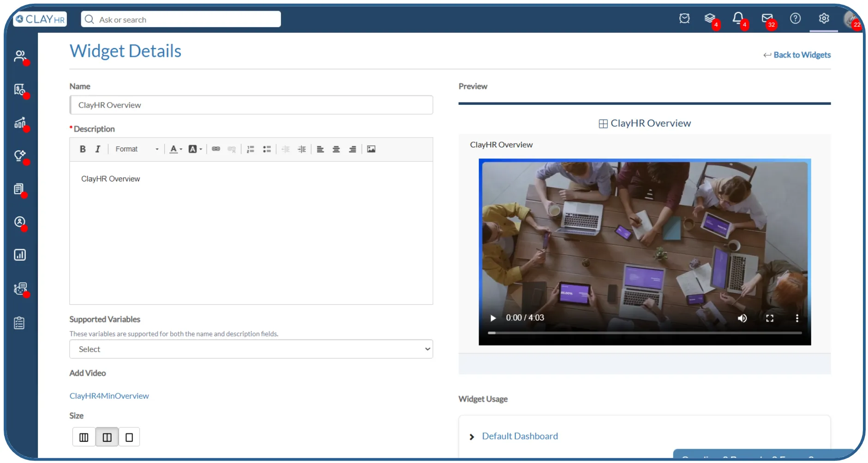Expand the Default Dashboard section
The width and height of the screenshot is (868, 463).
click(x=472, y=437)
